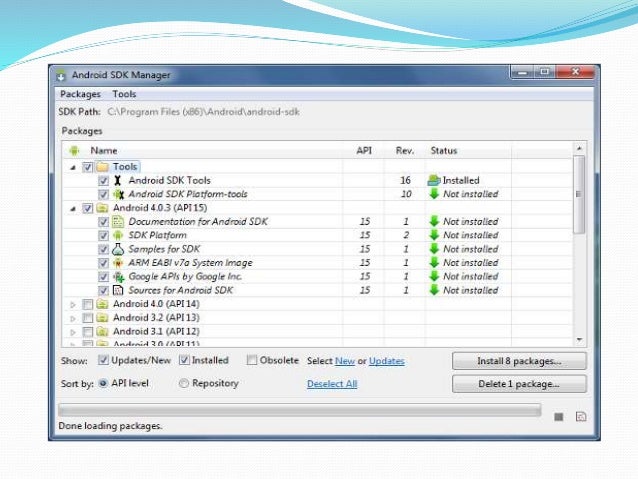Screen dimensions: 638x479
Task: Collapse the Android 4.0.3 (API 15) group
Action: coord(73,209)
